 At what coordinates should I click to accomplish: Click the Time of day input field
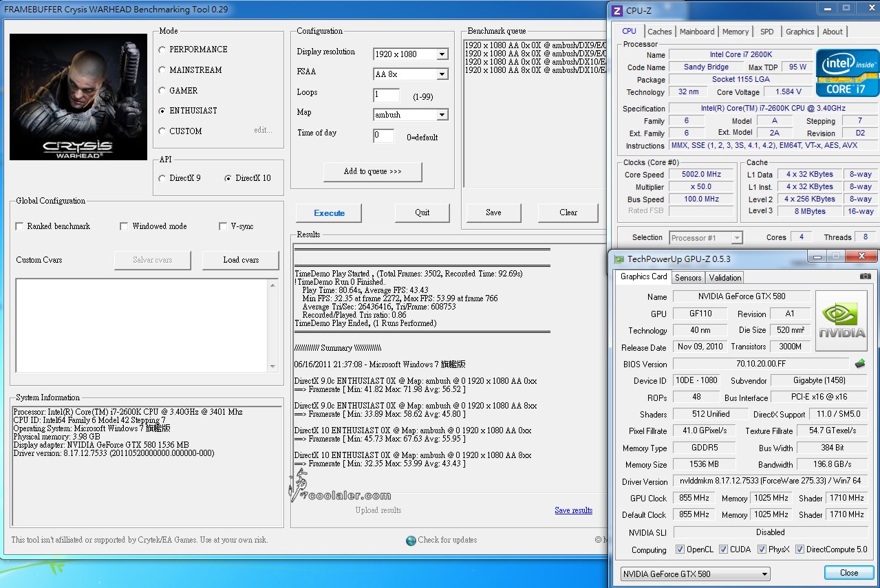[384, 135]
